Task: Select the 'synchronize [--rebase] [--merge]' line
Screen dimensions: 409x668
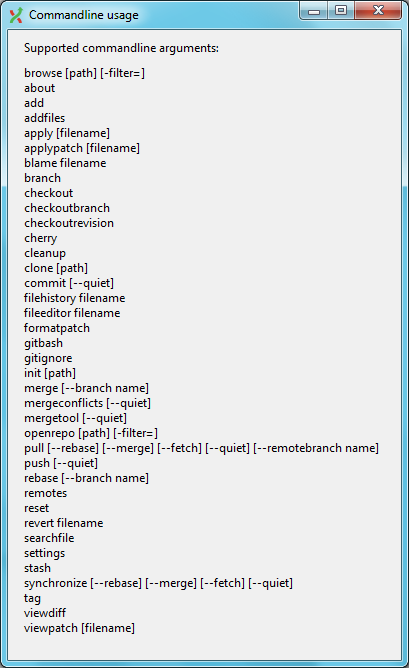Action: click(158, 583)
